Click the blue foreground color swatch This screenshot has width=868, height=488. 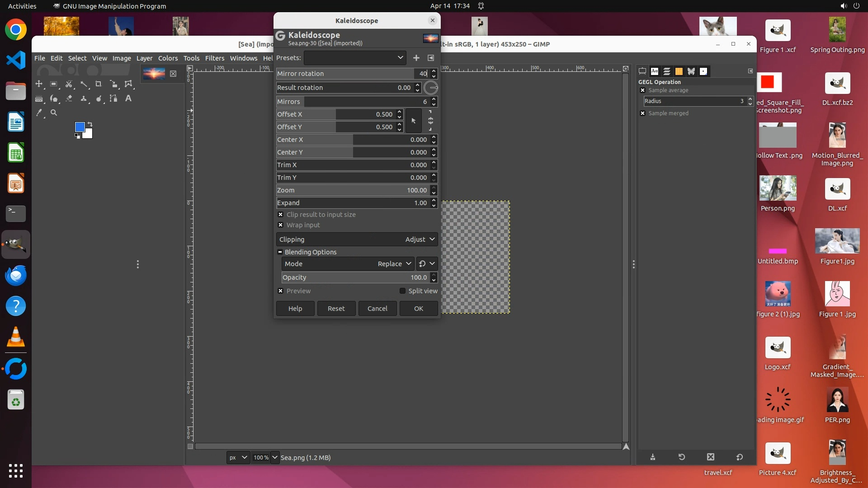80,127
